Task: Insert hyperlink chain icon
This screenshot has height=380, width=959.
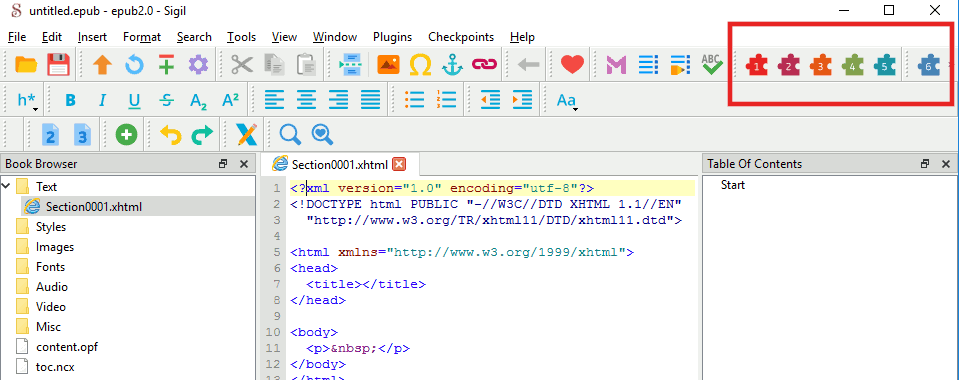Action: [x=484, y=64]
